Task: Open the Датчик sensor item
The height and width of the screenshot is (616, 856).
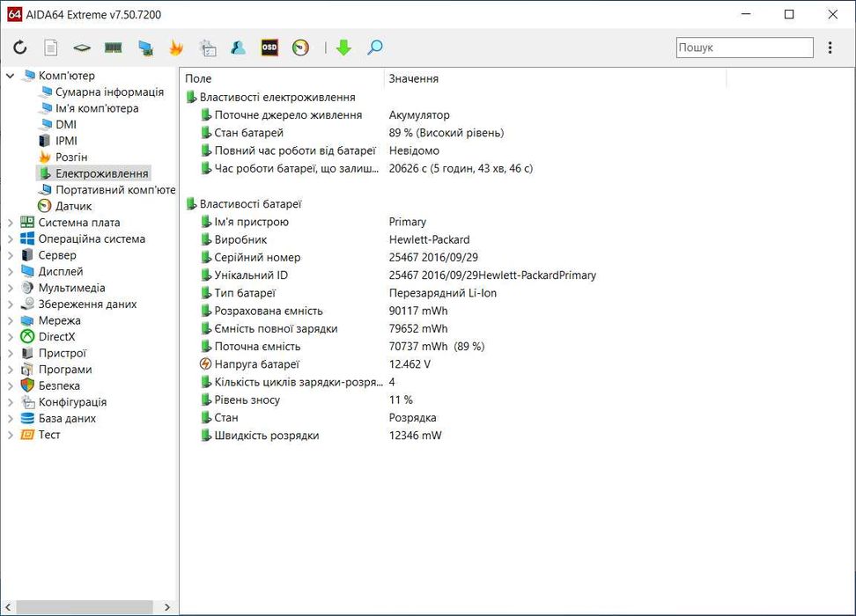Action: point(73,206)
